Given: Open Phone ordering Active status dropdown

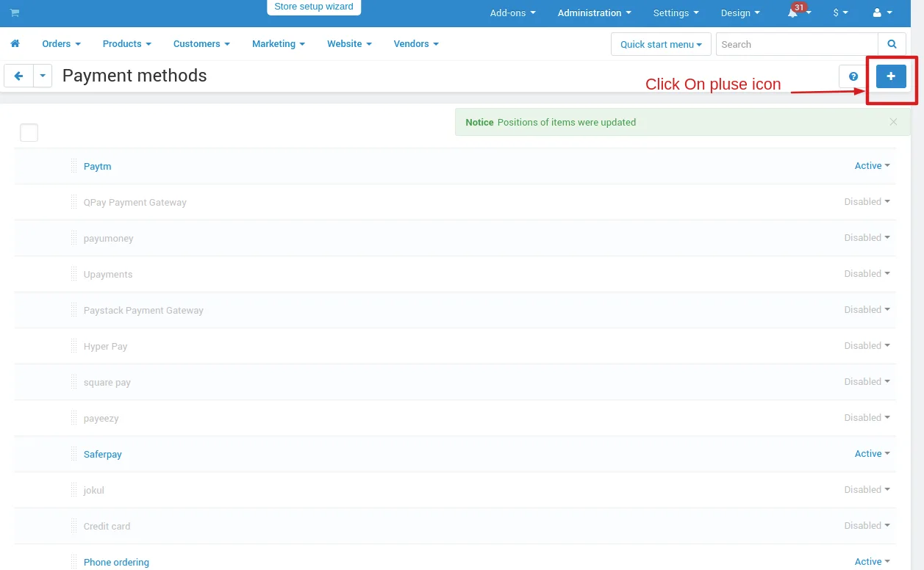Looking at the screenshot, I should click(x=872, y=562).
